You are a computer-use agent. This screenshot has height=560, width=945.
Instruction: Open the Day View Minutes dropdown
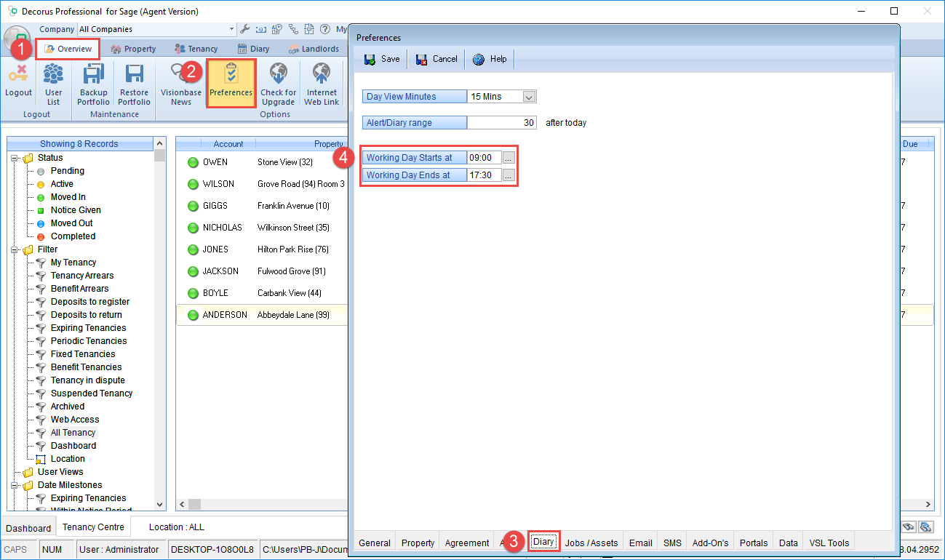click(530, 97)
